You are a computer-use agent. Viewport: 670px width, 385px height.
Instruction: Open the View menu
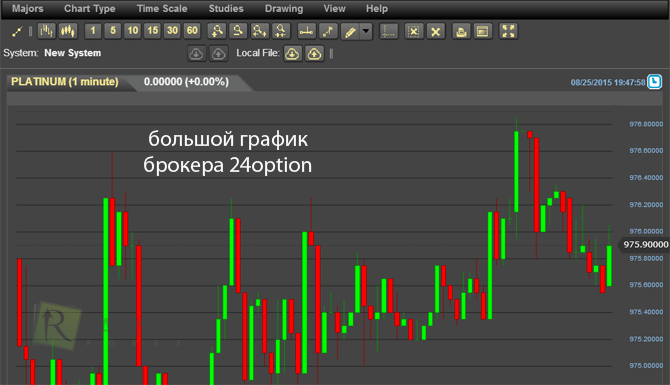coord(335,9)
